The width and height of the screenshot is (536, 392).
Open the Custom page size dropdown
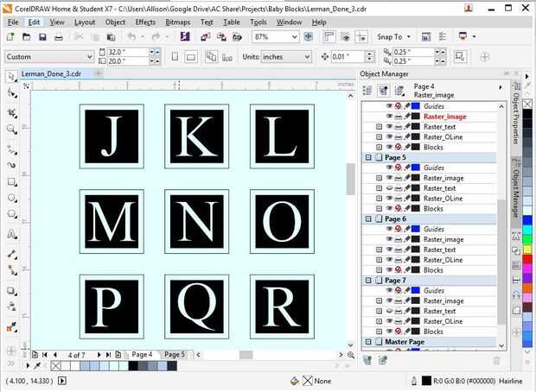(x=89, y=57)
